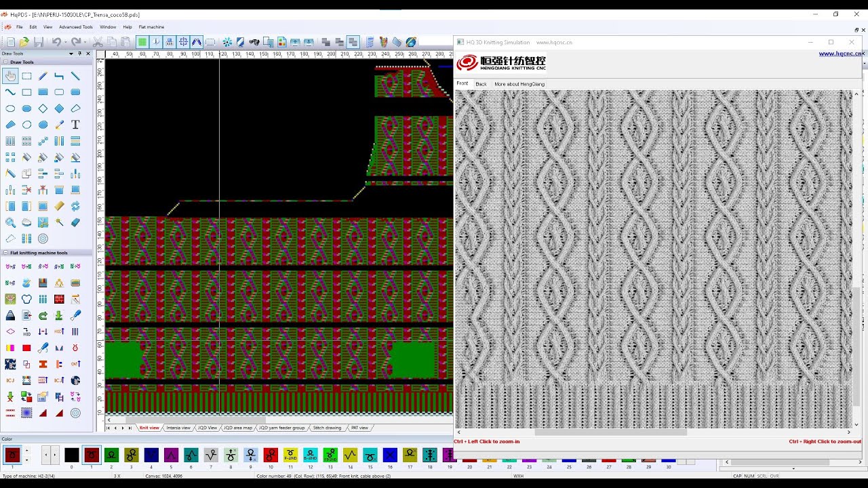This screenshot has height=488, width=868.
Task: Select red stitch swatch number 10
Action: (x=271, y=455)
